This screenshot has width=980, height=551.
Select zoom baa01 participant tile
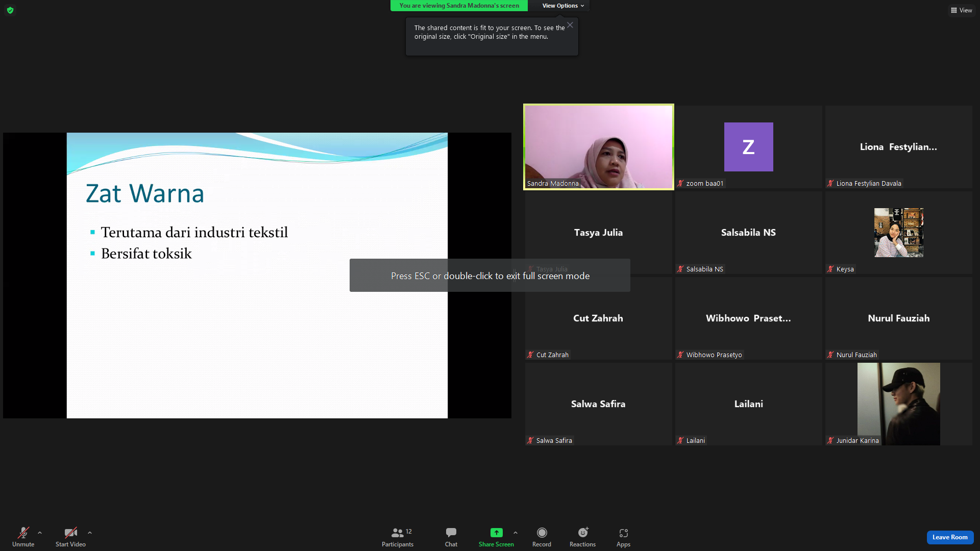[748, 147]
